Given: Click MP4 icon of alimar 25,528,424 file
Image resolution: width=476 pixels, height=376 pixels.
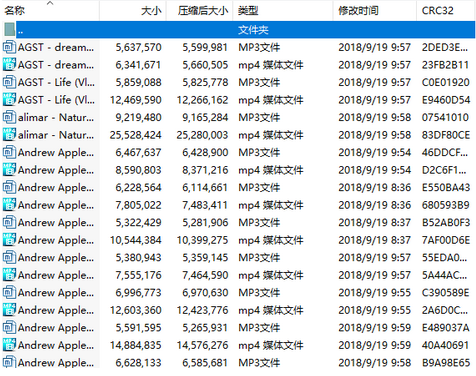Looking at the screenshot, I should pyautogui.click(x=9, y=134).
